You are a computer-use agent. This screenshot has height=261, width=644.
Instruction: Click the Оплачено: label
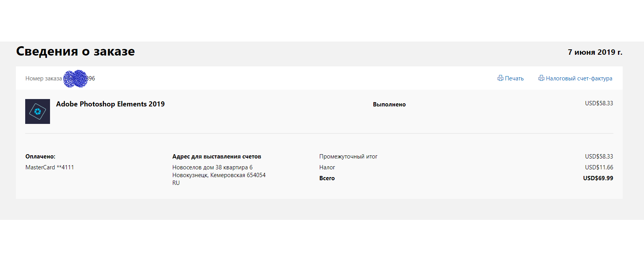[x=40, y=157]
